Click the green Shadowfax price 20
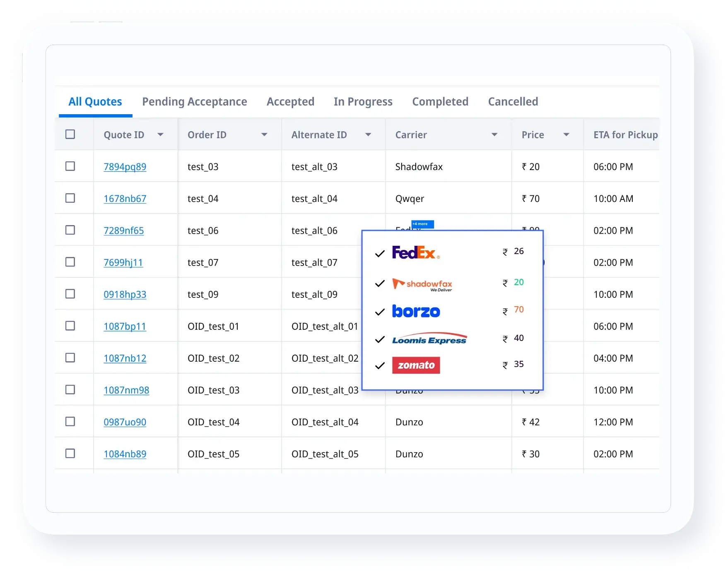 pyautogui.click(x=518, y=282)
